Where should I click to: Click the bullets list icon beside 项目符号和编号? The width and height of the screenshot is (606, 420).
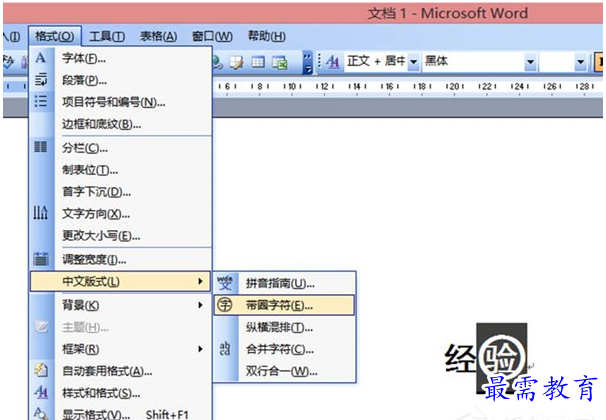click(41, 102)
